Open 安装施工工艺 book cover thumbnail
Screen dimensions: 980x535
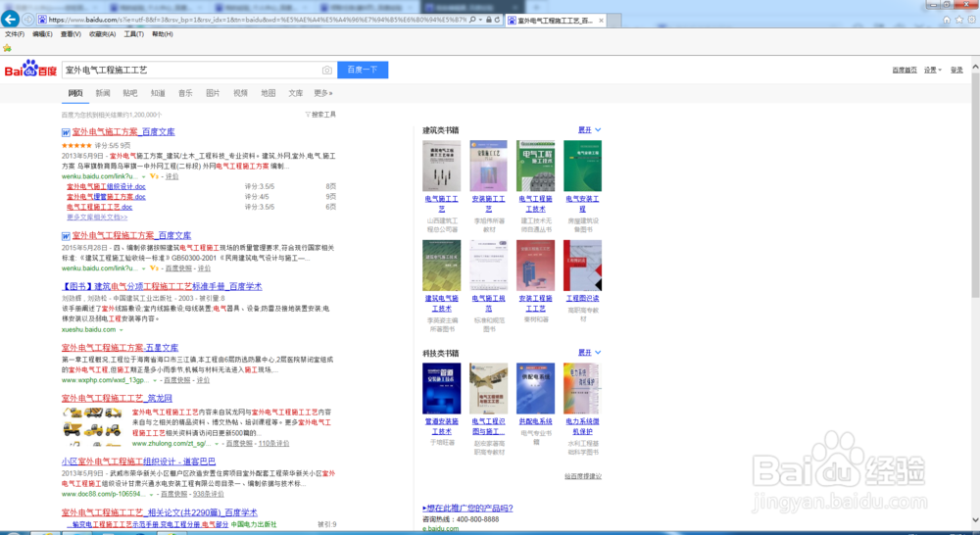pos(489,166)
